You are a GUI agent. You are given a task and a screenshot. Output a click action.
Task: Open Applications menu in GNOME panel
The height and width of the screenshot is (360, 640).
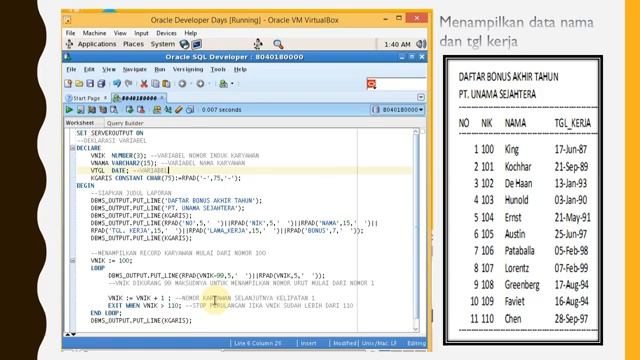(97, 44)
